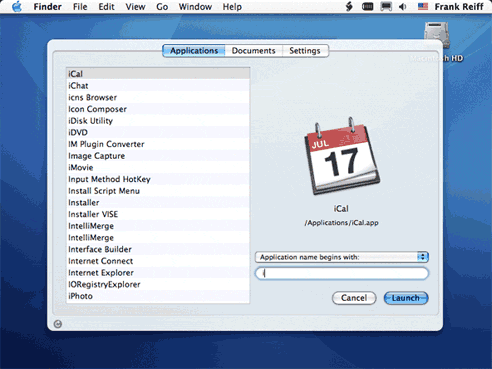This screenshot has height=369, width=492.
Task: Select Internet Explorer in the list
Action: tap(158, 273)
